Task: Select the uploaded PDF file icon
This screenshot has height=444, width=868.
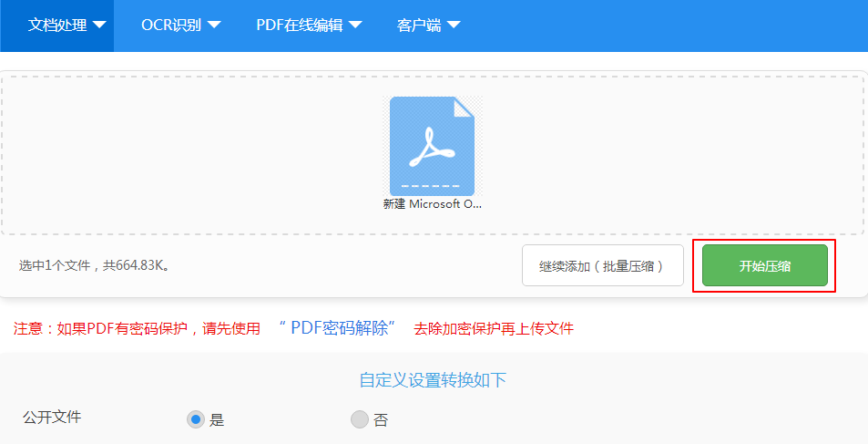Action: (433, 147)
